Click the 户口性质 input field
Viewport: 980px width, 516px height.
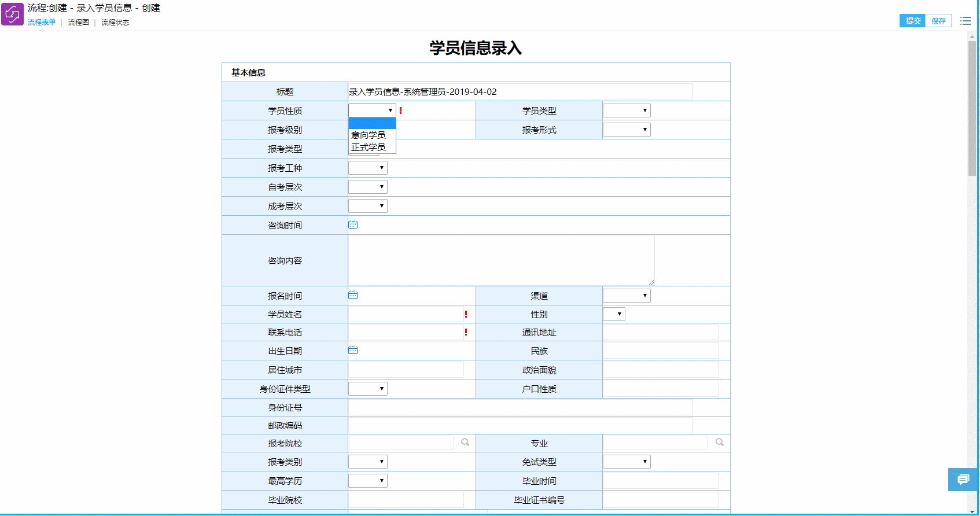[x=660, y=389]
